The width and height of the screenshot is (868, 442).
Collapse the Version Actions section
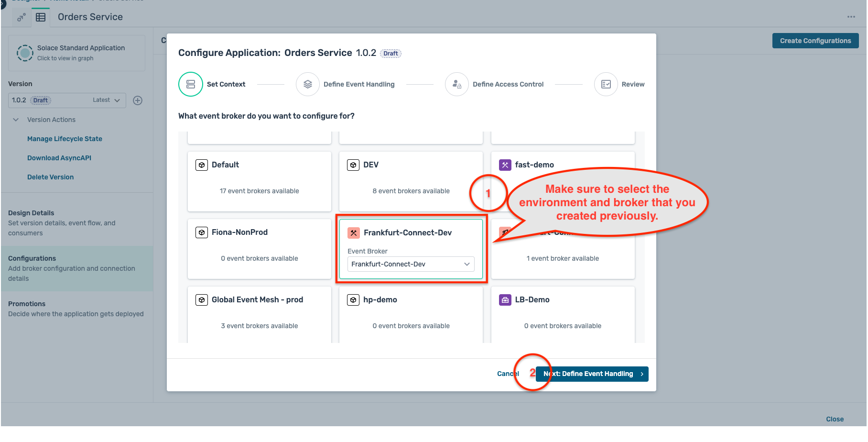point(16,119)
